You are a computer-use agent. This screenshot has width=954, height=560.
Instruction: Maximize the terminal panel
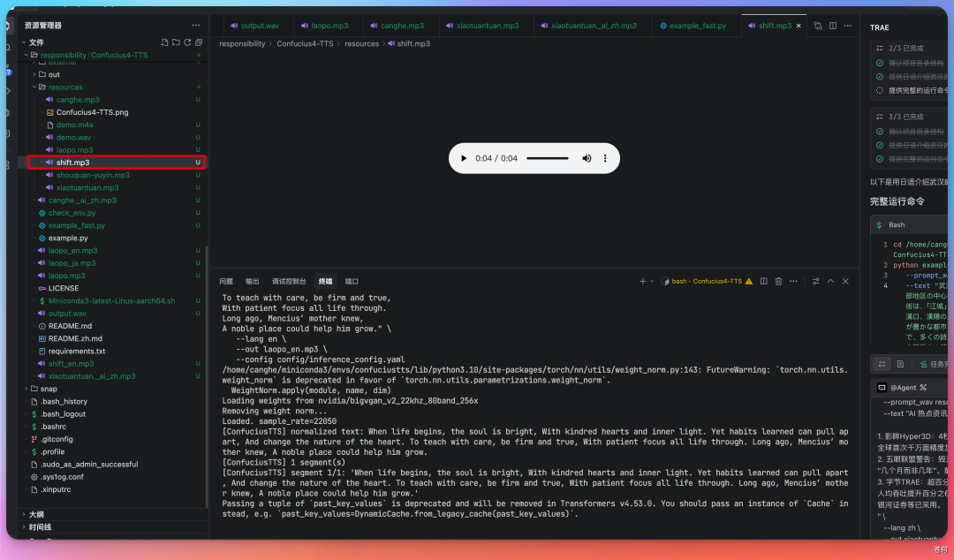pyautogui.click(x=830, y=281)
